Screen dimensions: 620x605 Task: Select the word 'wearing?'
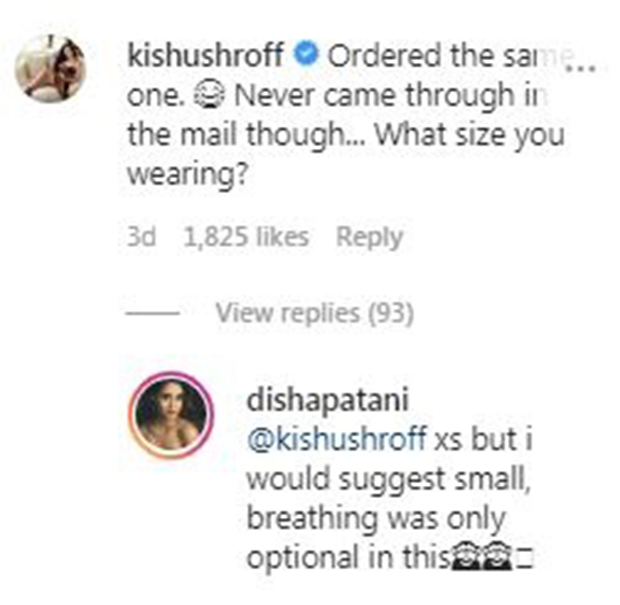(x=187, y=174)
